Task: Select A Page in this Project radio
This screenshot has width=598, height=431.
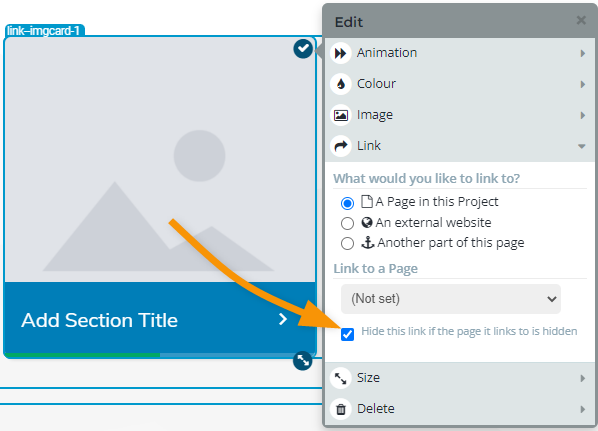Action: [x=347, y=203]
